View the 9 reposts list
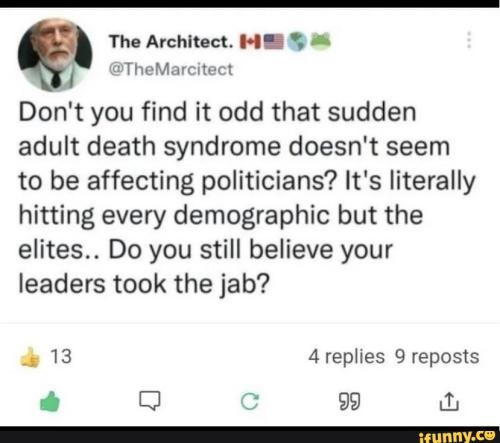This screenshot has height=443, width=500. coord(437,357)
